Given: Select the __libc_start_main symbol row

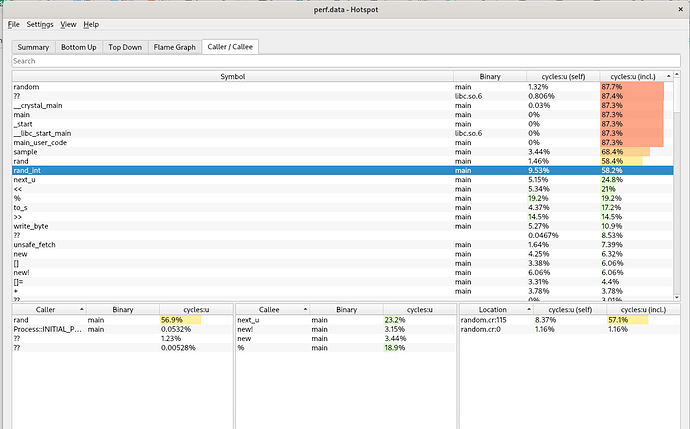Looking at the screenshot, I should 343,133.
